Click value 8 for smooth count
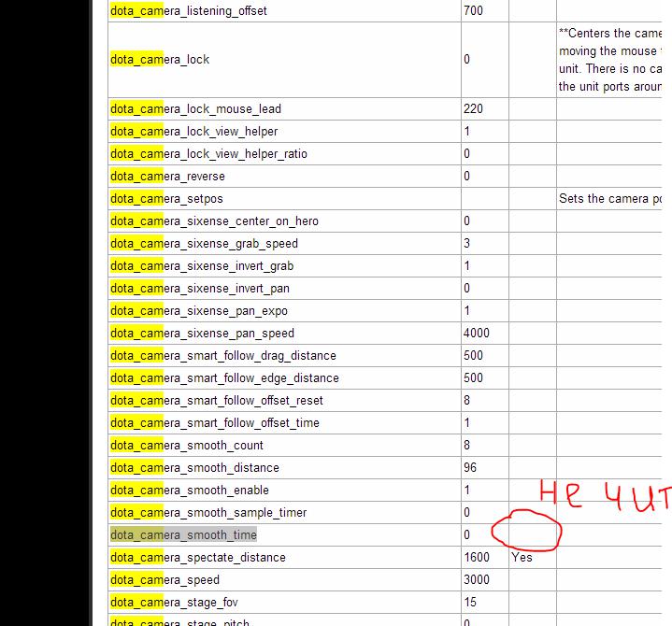Viewport: 672px width, 626px height. [x=466, y=445]
